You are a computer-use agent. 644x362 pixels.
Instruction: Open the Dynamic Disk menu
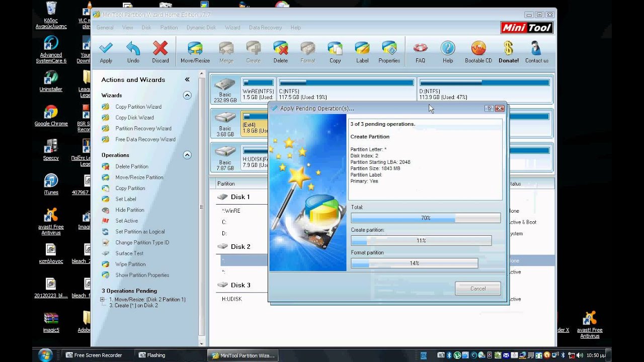[x=201, y=28]
